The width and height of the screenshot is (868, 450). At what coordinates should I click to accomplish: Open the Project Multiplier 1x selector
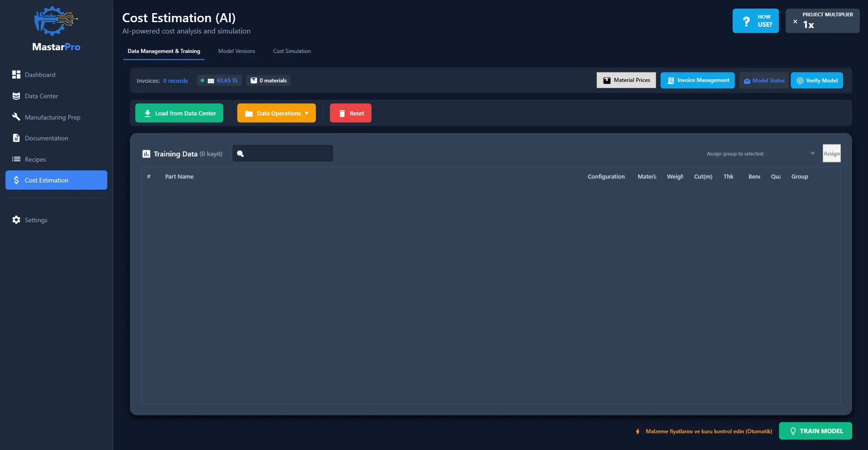point(822,21)
